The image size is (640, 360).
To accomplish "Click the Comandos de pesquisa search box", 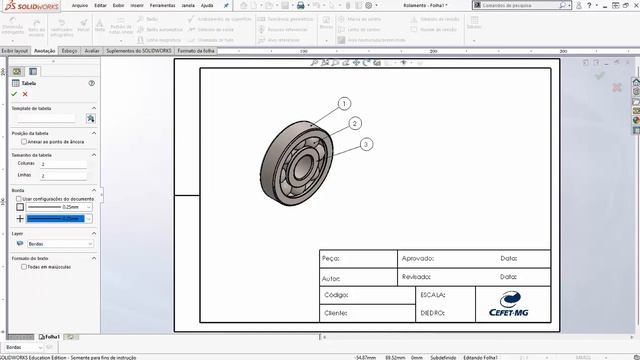I will point(522,5).
